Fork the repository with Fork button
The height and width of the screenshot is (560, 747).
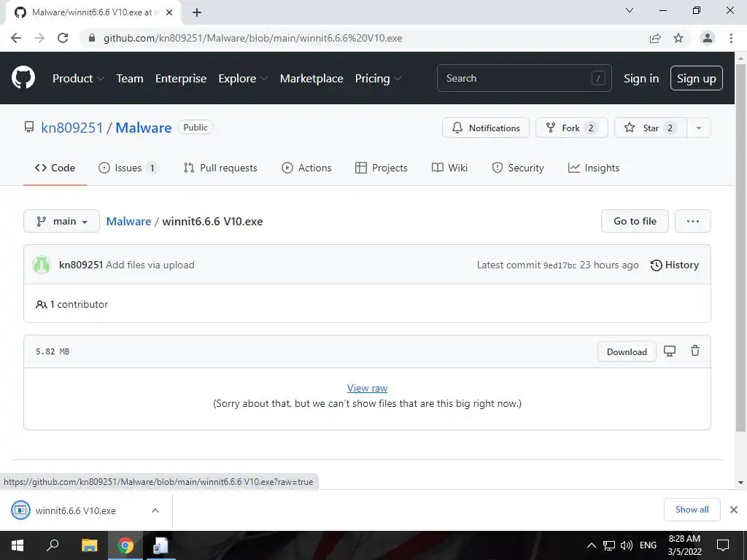[x=572, y=128]
